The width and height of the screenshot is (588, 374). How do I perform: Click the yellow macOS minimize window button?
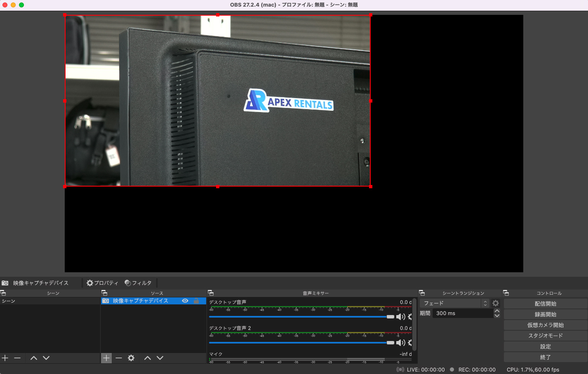coord(13,5)
